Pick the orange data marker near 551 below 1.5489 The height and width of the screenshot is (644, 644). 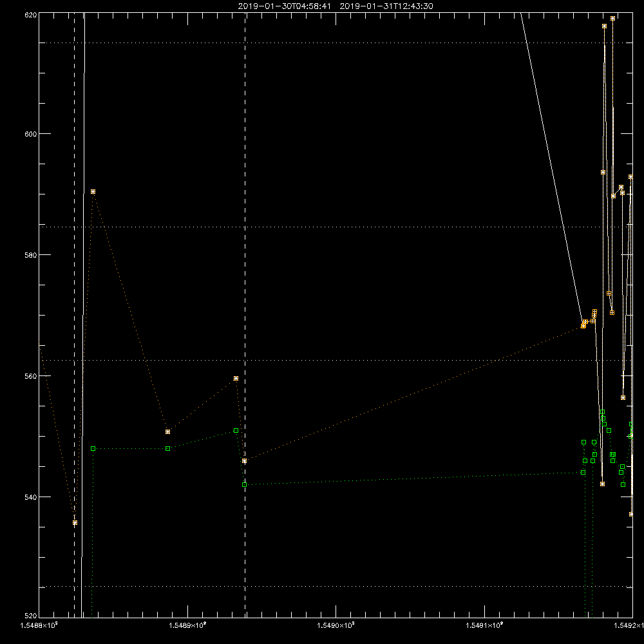tap(167, 431)
